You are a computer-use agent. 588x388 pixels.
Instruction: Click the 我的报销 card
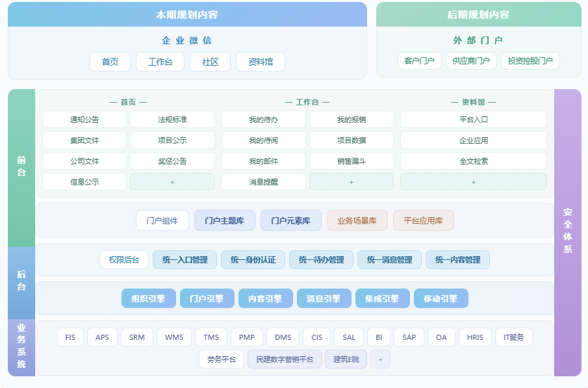coord(352,120)
